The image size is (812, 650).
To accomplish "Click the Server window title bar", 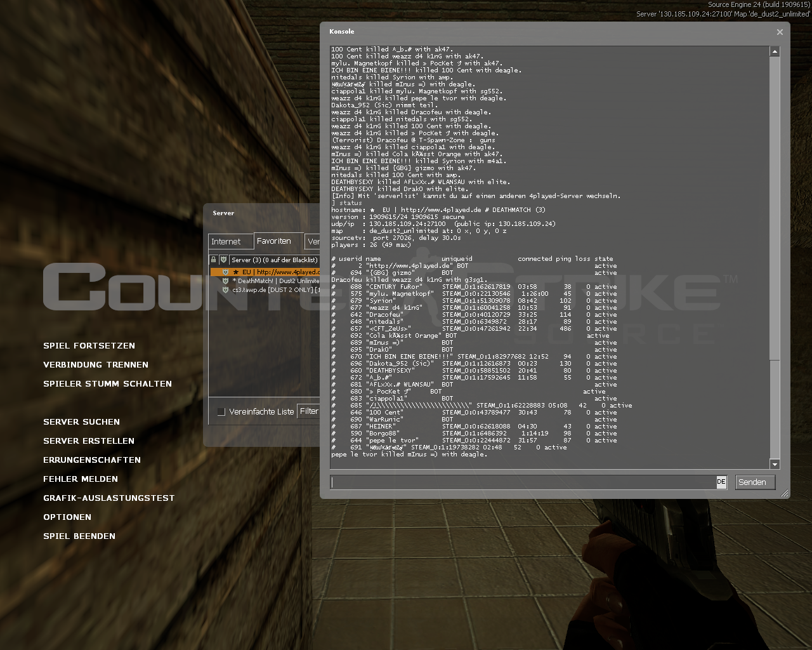I will click(x=261, y=213).
